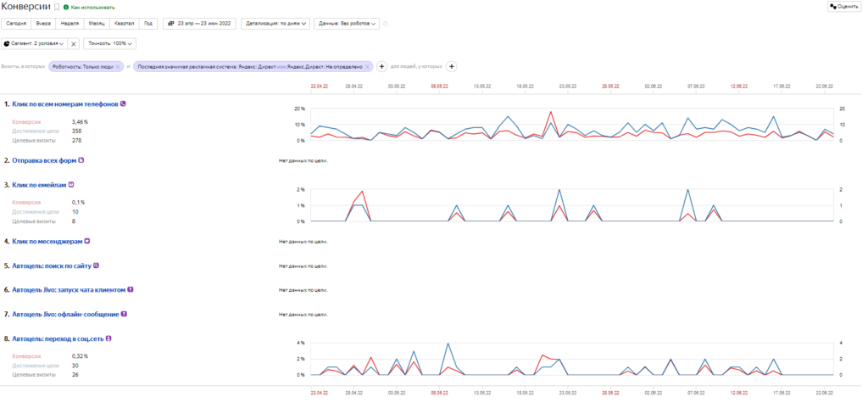The height and width of the screenshot is (408, 868).
Task: Click the help question icon beside Данные
Action: tap(386, 24)
